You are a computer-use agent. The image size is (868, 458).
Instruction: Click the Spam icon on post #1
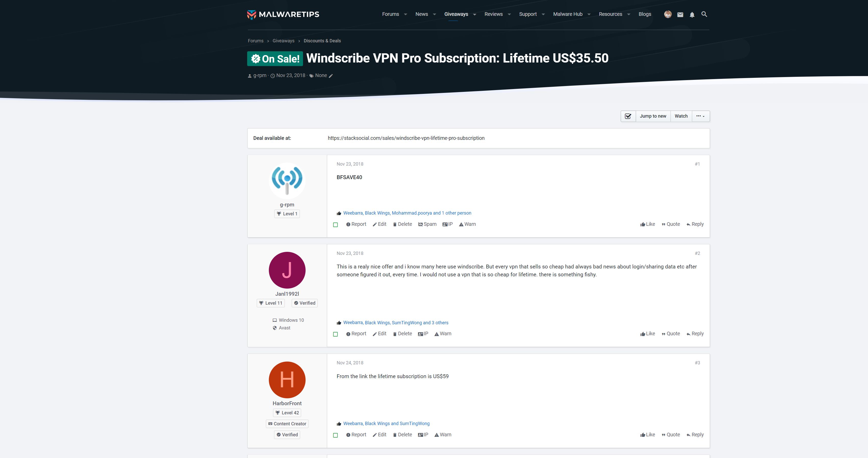click(420, 225)
